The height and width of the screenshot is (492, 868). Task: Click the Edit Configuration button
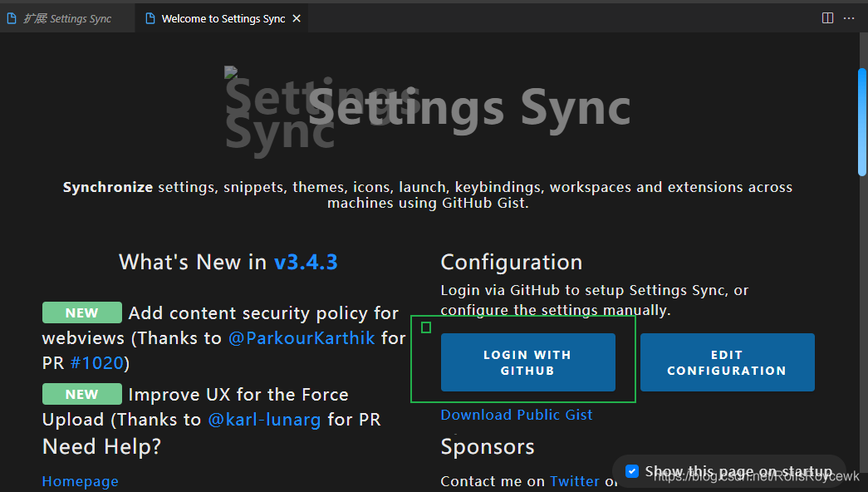(728, 362)
